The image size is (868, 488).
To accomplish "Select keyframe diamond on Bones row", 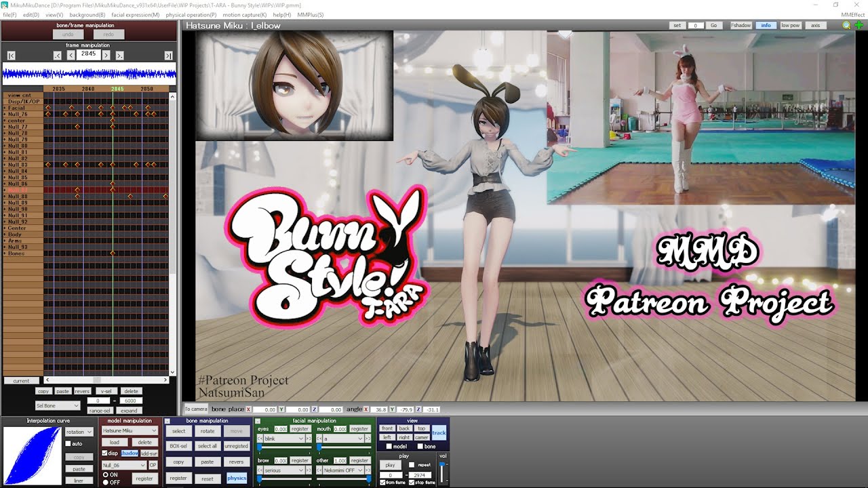I will pos(113,253).
